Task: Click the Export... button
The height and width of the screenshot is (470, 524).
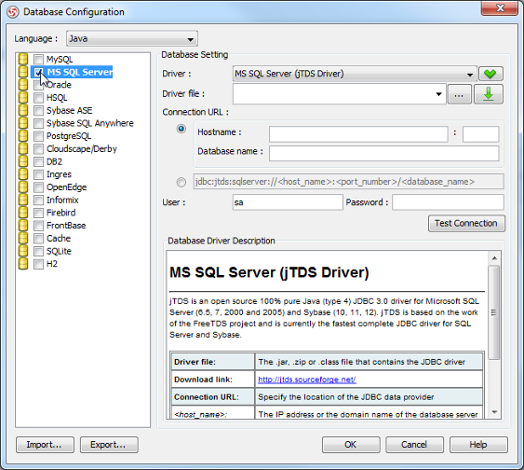Action: point(109,445)
